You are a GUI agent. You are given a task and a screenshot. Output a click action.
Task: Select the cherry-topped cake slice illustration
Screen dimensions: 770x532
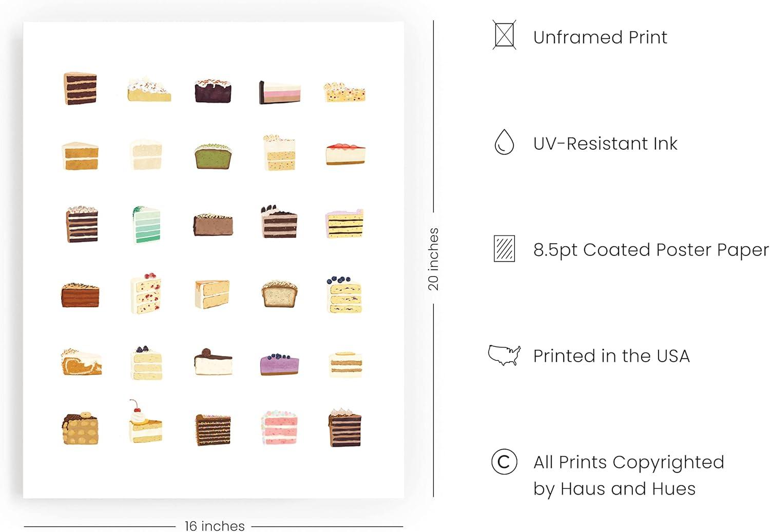click(x=145, y=423)
